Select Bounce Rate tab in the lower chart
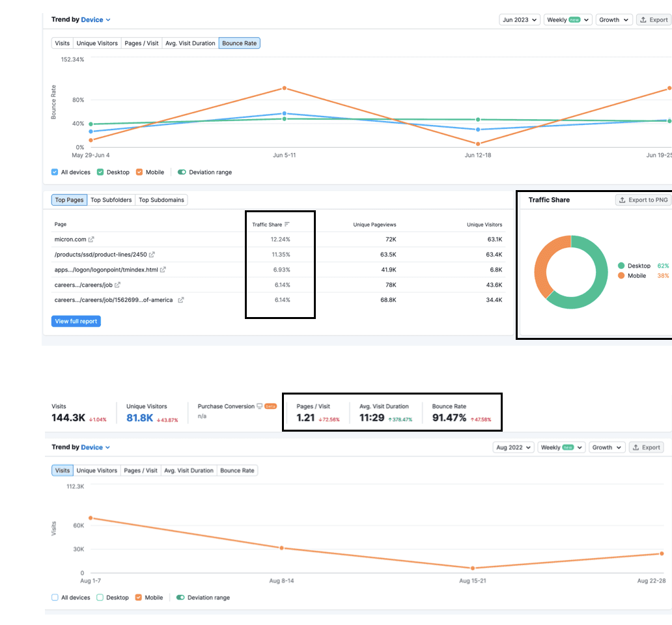 [237, 470]
